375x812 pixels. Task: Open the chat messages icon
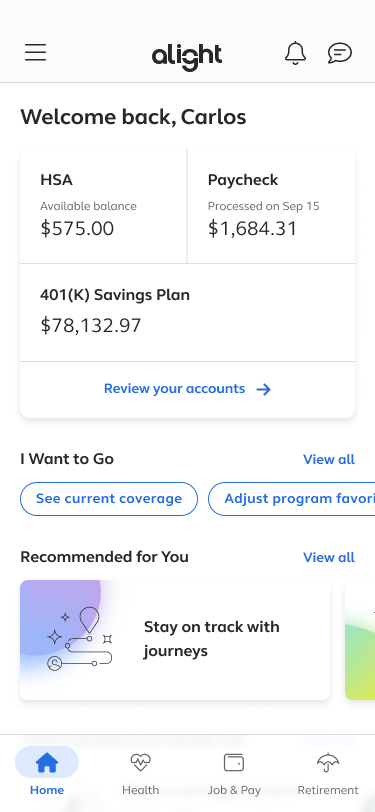pyautogui.click(x=340, y=53)
